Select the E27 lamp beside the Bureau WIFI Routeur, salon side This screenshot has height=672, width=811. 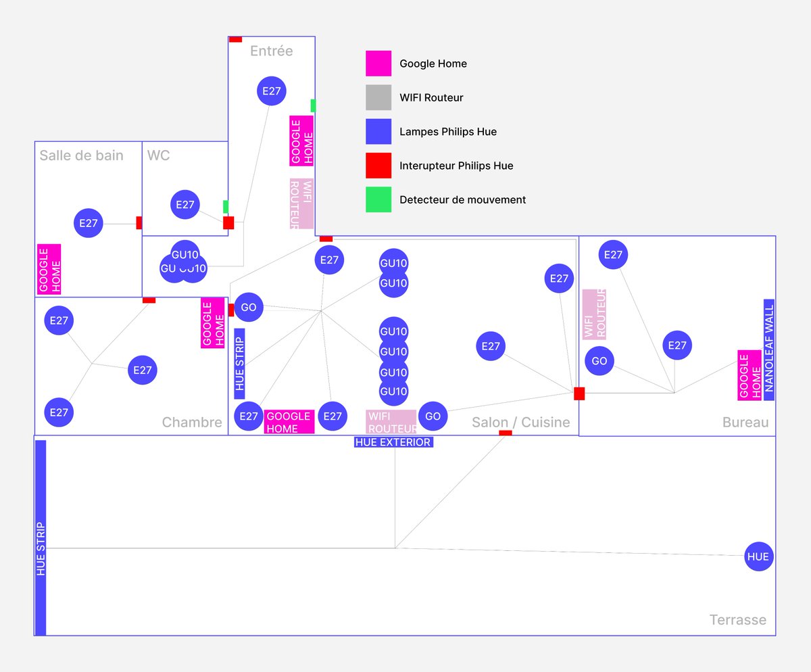tap(559, 278)
